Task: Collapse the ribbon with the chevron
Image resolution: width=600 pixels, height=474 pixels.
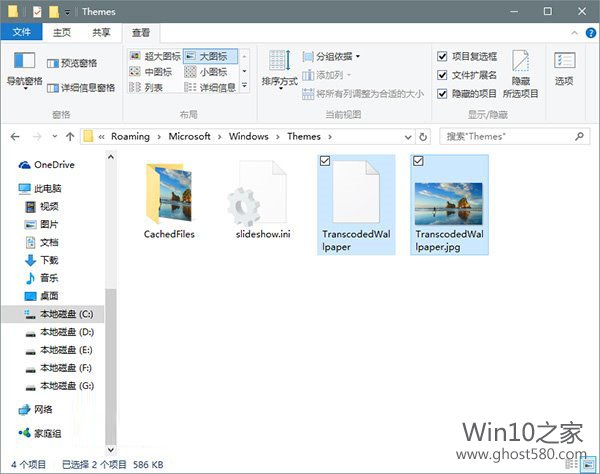Action: 570,32
